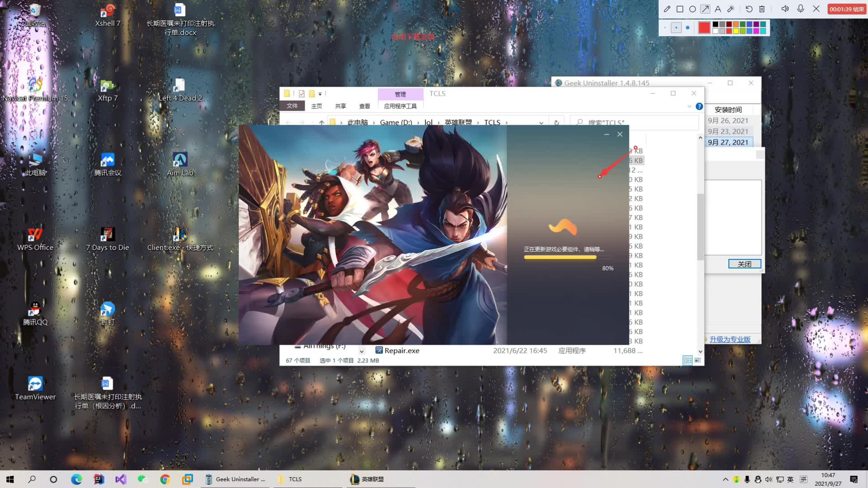
Task: Click the 搜索"TCLS" search box
Action: click(x=634, y=122)
